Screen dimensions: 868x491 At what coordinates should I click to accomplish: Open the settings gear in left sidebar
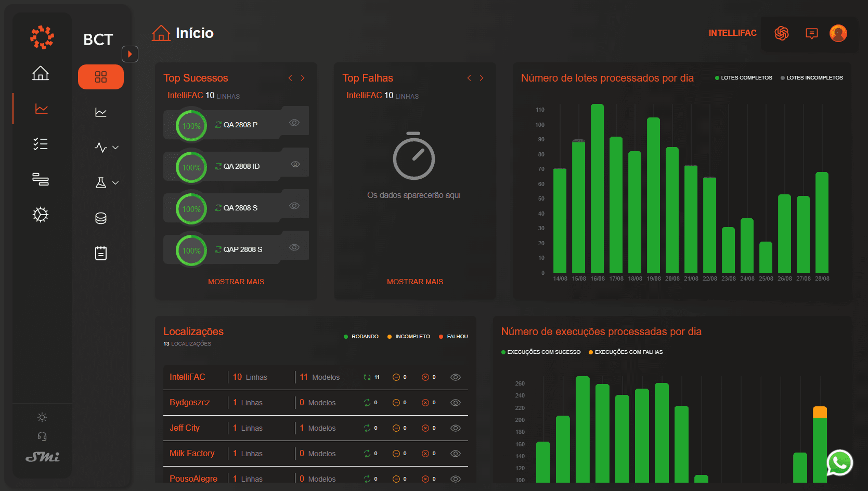click(x=41, y=215)
